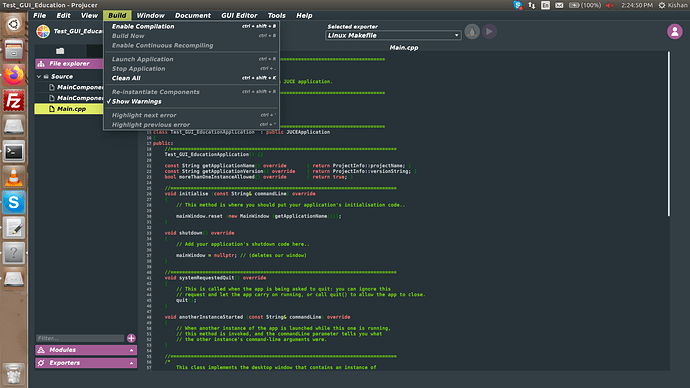Click the clock showing 2:24:50 PM
Image resolution: width=690 pixels, height=388 pixels.
[637, 5]
